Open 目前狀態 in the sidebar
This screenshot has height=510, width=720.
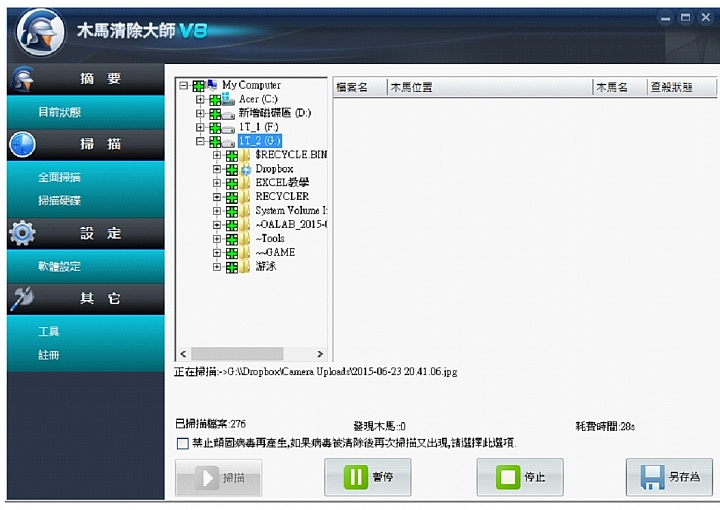click(x=60, y=112)
